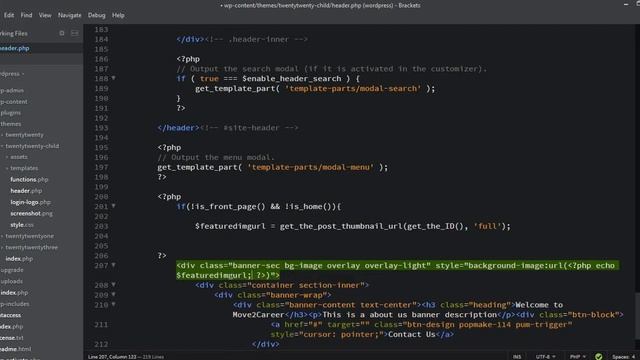Collapse code fold arrow at line 207

coord(113,265)
